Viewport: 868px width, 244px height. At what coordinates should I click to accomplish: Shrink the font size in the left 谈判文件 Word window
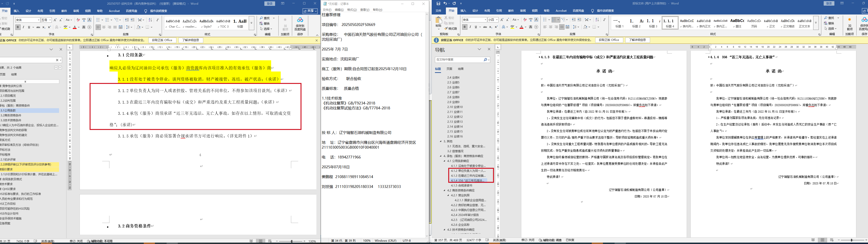click(x=61, y=20)
